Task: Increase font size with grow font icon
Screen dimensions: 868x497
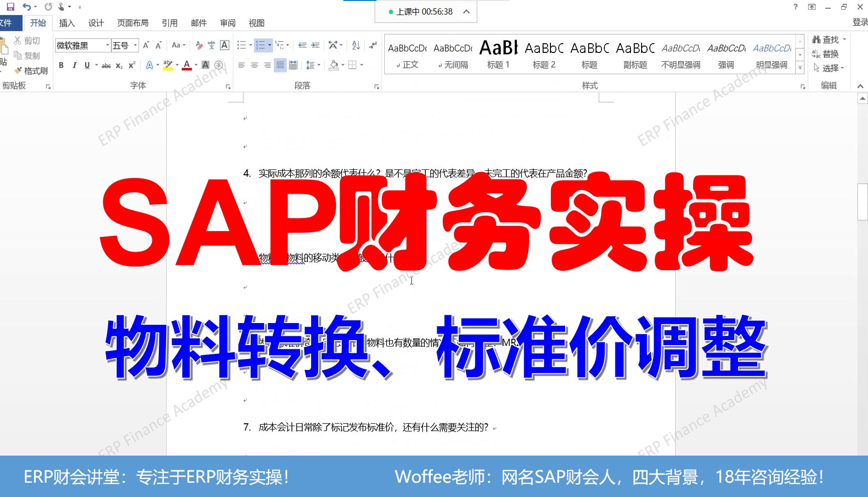Action: coord(146,45)
